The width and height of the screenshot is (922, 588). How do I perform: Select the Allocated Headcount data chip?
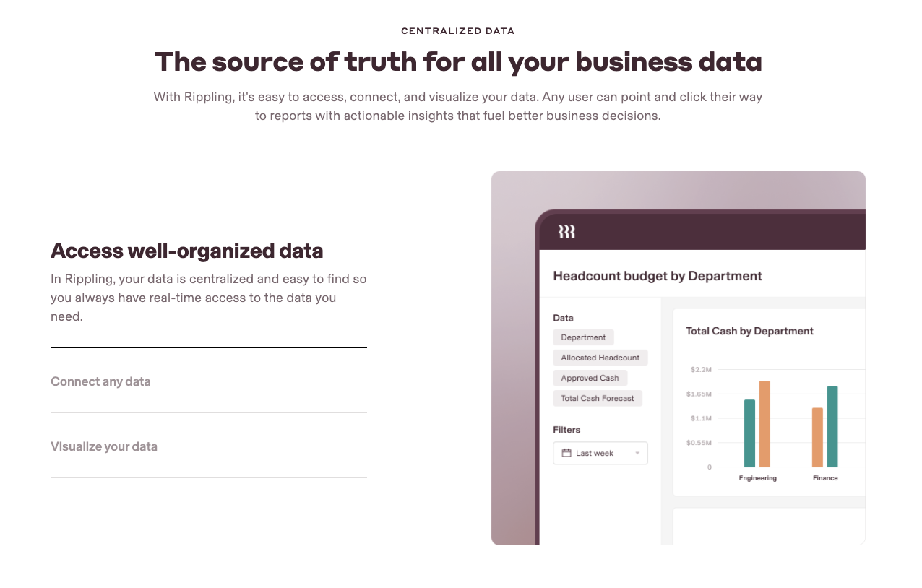click(x=600, y=358)
